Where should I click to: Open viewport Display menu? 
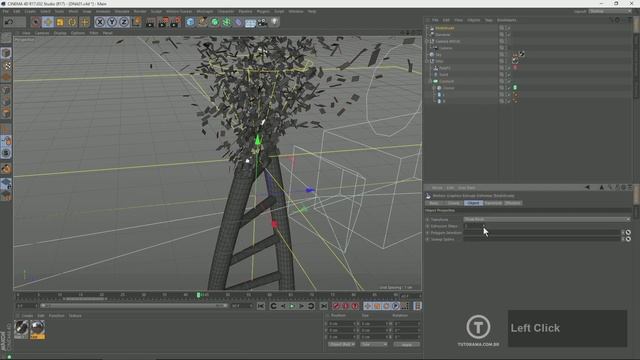(60, 33)
